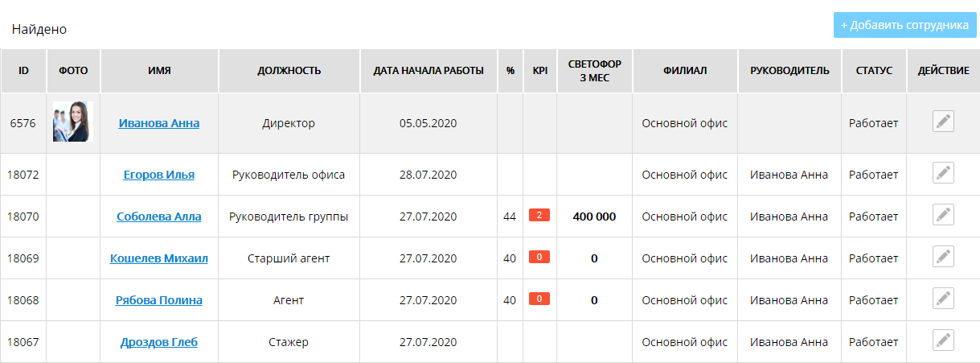Click edit pencil for Иванова Анна
Viewport: 980px width, 363px height.
(x=943, y=122)
